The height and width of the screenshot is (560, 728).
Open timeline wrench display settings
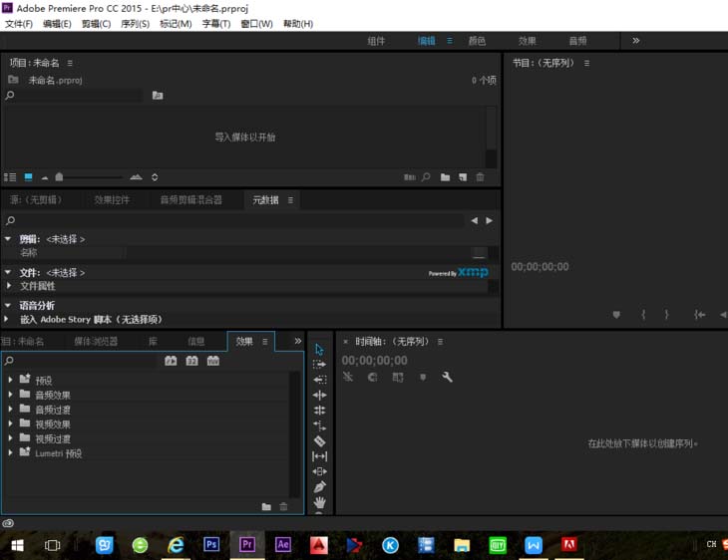[x=447, y=377]
